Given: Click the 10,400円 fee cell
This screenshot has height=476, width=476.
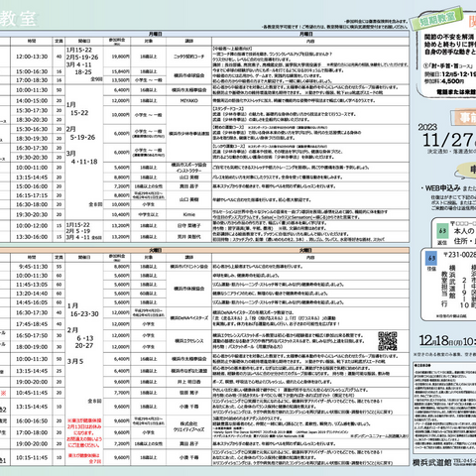Looking at the screenshot, I should (117, 214).
